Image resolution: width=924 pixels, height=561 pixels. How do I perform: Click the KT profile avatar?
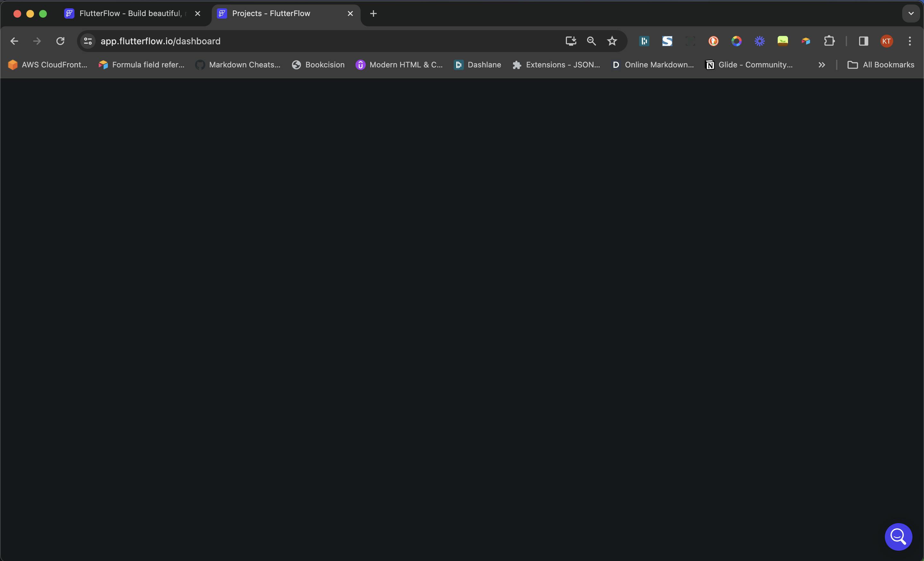click(886, 41)
